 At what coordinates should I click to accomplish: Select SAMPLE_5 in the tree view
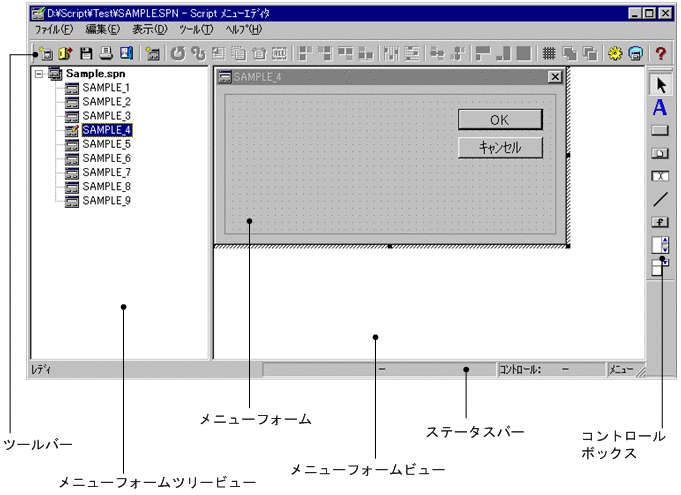(106, 144)
